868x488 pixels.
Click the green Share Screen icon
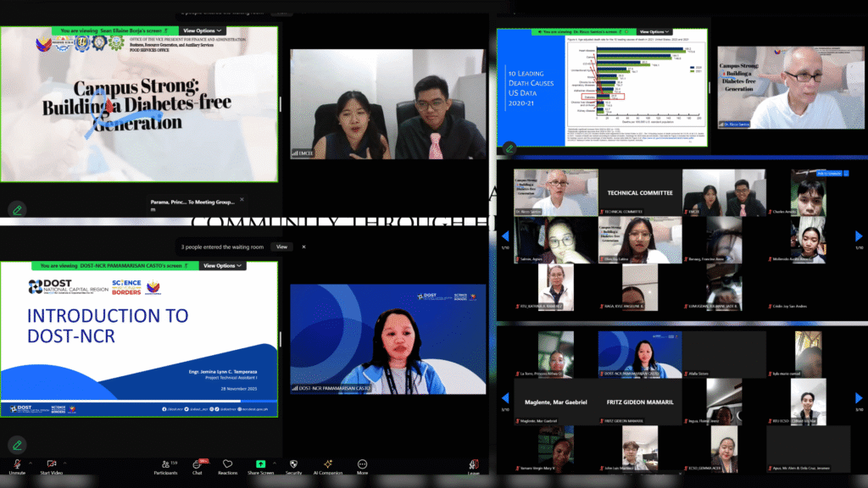(260, 464)
